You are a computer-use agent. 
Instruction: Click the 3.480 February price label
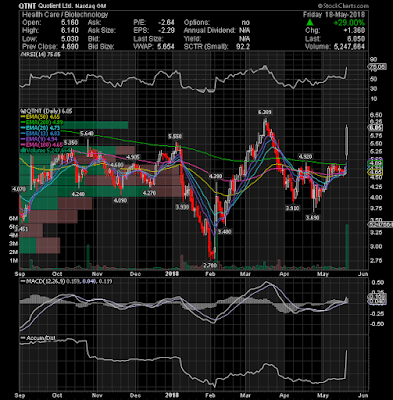pos(224,231)
